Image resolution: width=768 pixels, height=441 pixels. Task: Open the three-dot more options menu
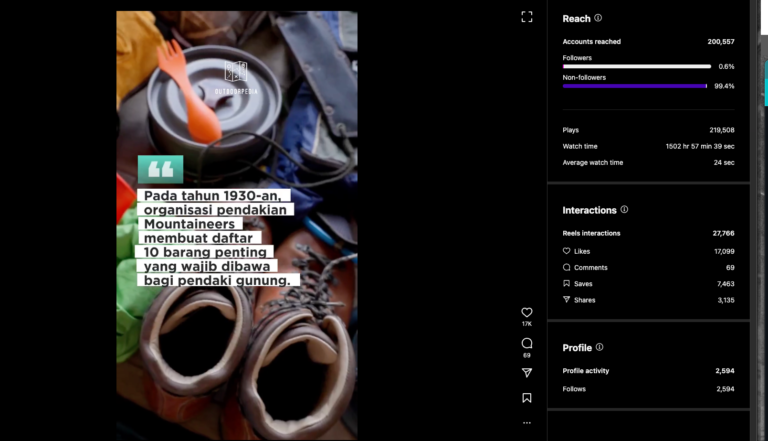[x=527, y=423]
